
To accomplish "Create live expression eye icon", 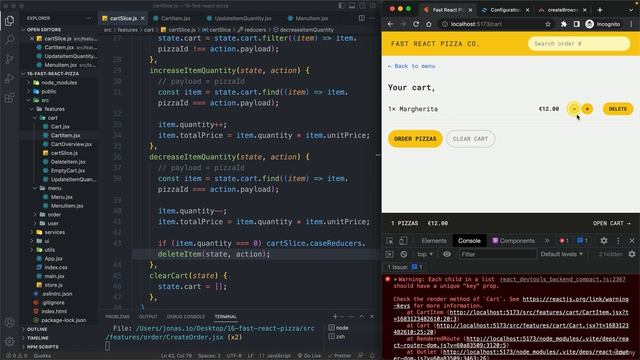I will tap(447, 254).
